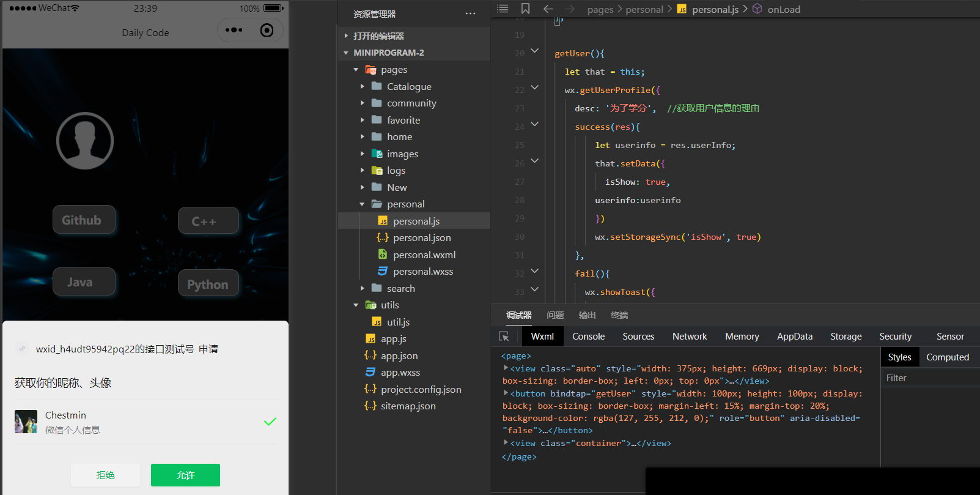This screenshot has width=980, height=495.
Task: Expand the view container node in Wxml
Action: [x=506, y=442]
